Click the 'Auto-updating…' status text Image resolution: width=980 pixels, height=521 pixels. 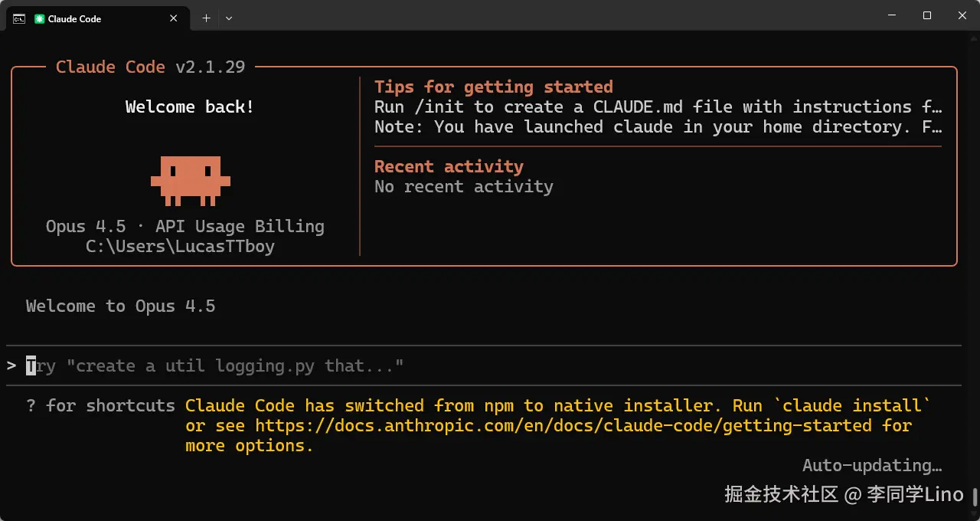pyautogui.click(x=871, y=465)
